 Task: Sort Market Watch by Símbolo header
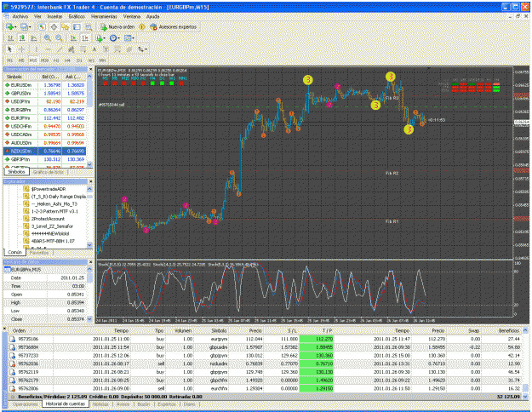coord(14,77)
